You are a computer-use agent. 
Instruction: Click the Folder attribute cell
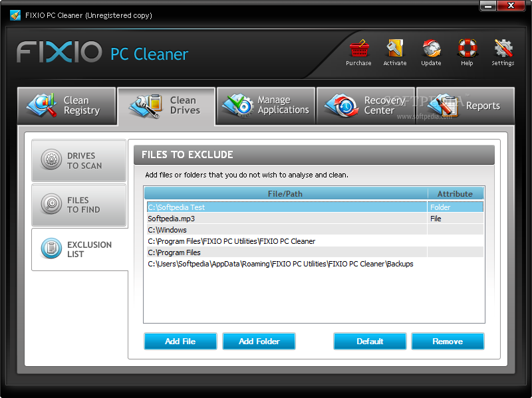tap(455, 207)
